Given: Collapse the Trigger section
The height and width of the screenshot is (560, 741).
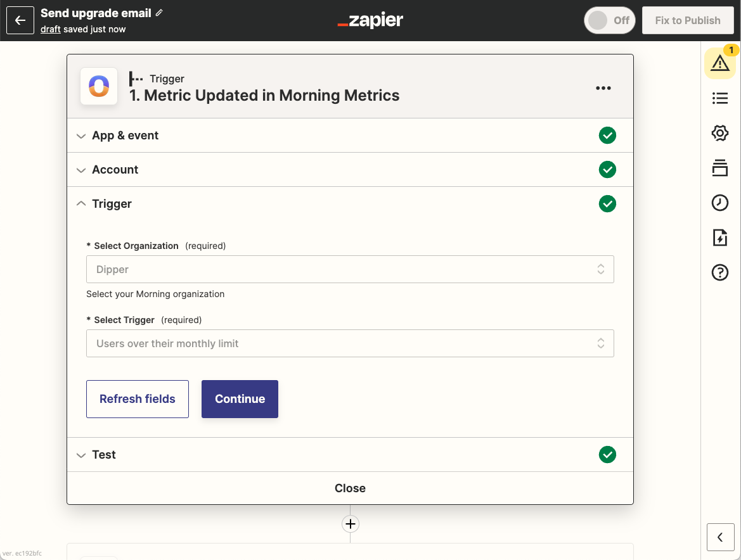Looking at the screenshot, I should click(350, 204).
